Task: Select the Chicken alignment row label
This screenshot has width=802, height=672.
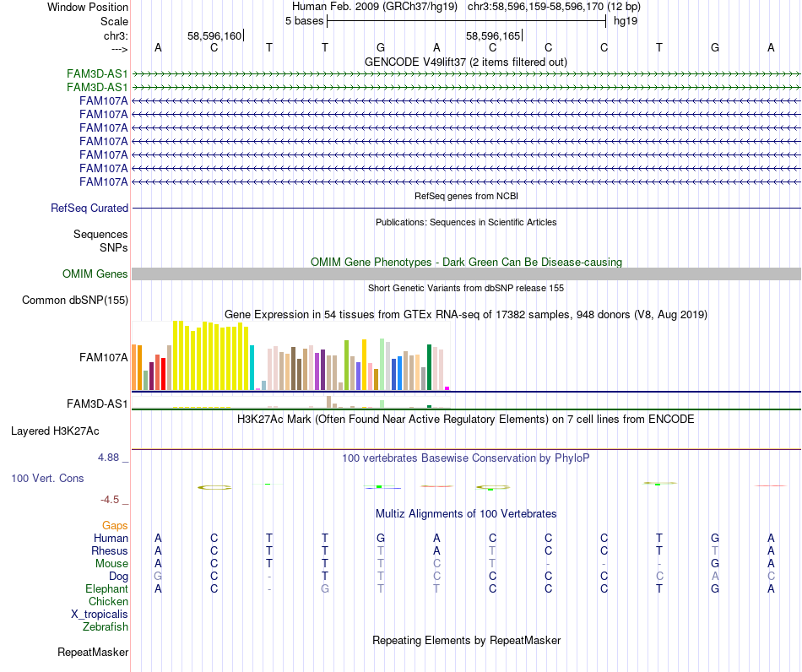Action: 108,601
